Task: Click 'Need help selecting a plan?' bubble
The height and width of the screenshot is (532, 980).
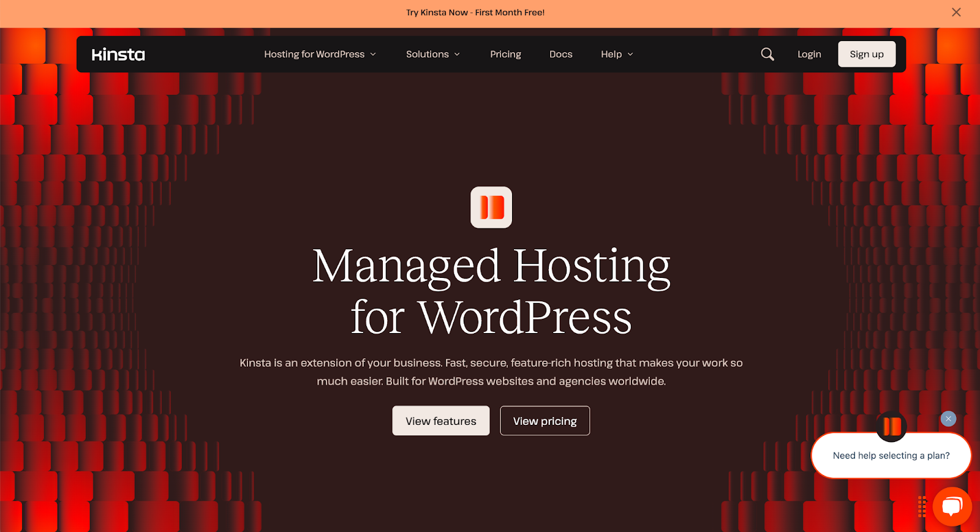Action: click(891, 455)
